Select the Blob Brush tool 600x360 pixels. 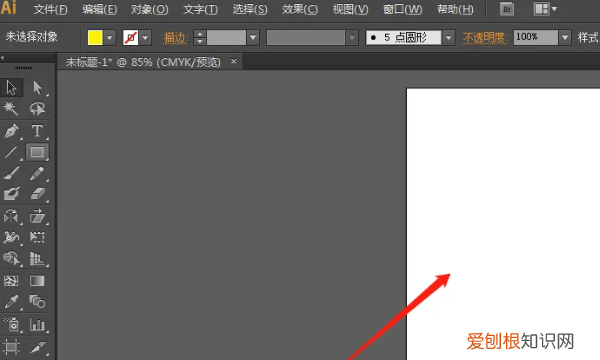click(x=11, y=194)
